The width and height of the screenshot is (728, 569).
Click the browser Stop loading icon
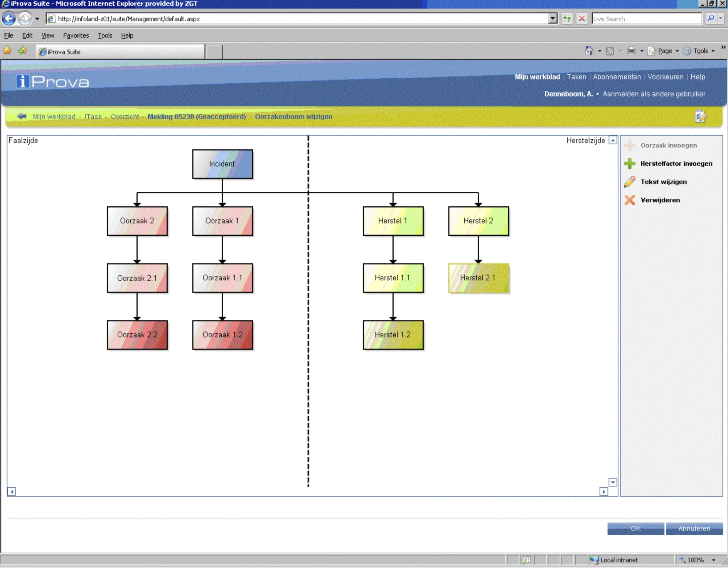582,19
